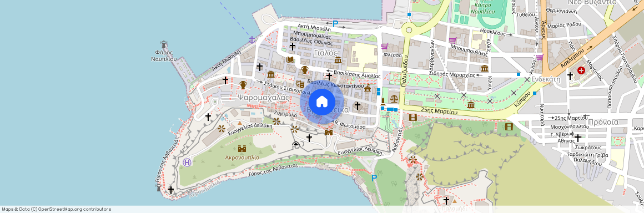This screenshot has height=213, width=644.
Task: Select the Μοσχονησιώτου street label
Action: click(570, 126)
